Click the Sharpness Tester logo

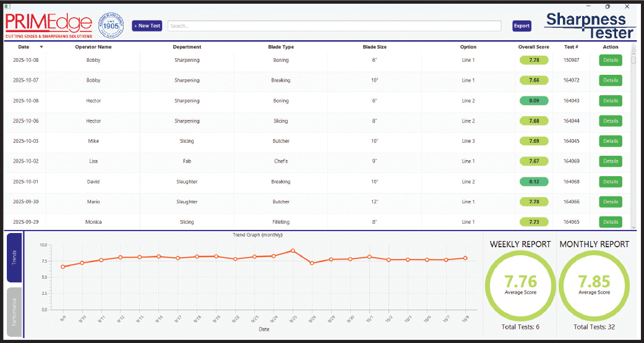pyautogui.click(x=590, y=25)
